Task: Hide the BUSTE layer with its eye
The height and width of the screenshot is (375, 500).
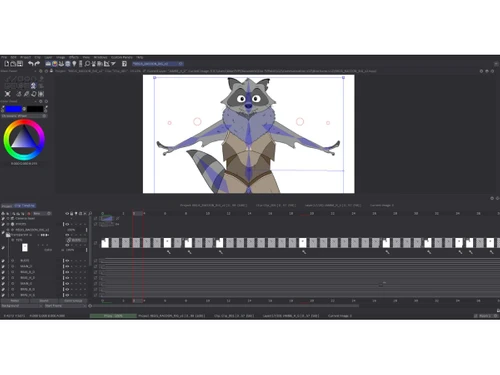Action: (67, 261)
